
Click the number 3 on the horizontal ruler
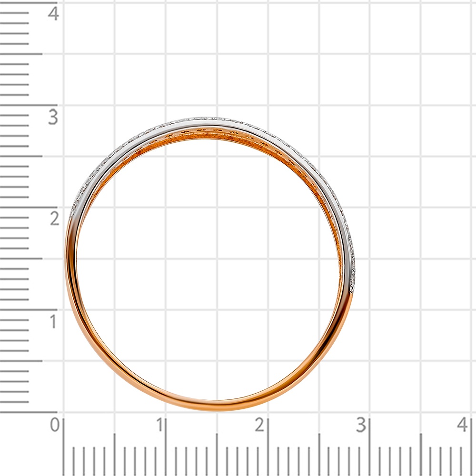click(x=361, y=425)
